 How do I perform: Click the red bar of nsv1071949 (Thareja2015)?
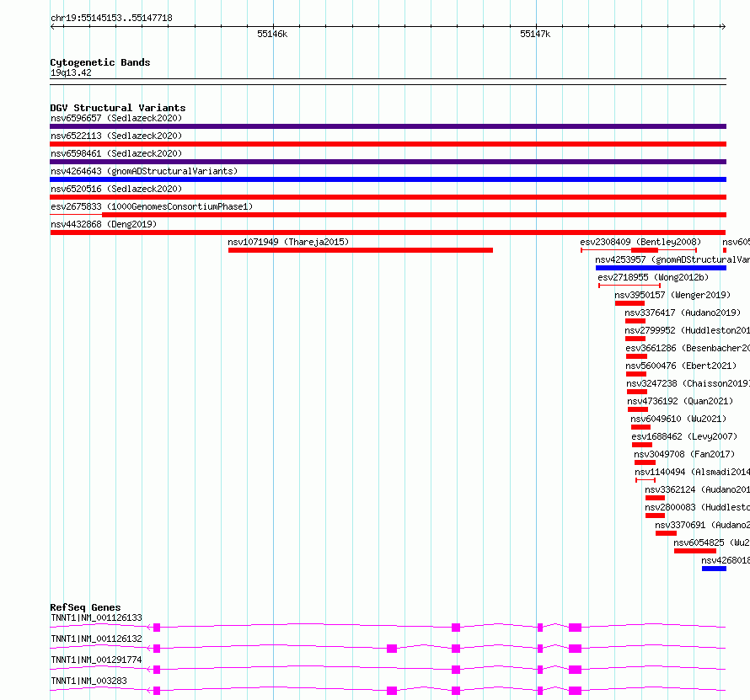click(x=360, y=250)
